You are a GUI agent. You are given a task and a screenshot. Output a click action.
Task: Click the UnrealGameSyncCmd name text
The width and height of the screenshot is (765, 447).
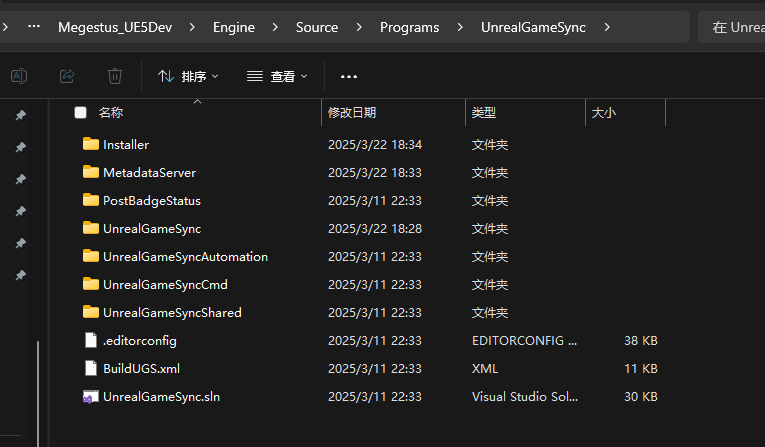pos(165,285)
